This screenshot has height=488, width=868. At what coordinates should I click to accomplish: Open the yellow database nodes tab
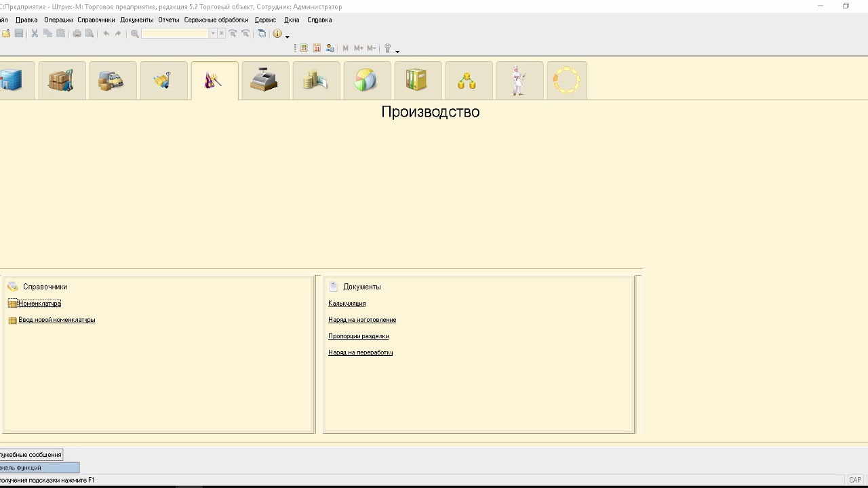469,81
